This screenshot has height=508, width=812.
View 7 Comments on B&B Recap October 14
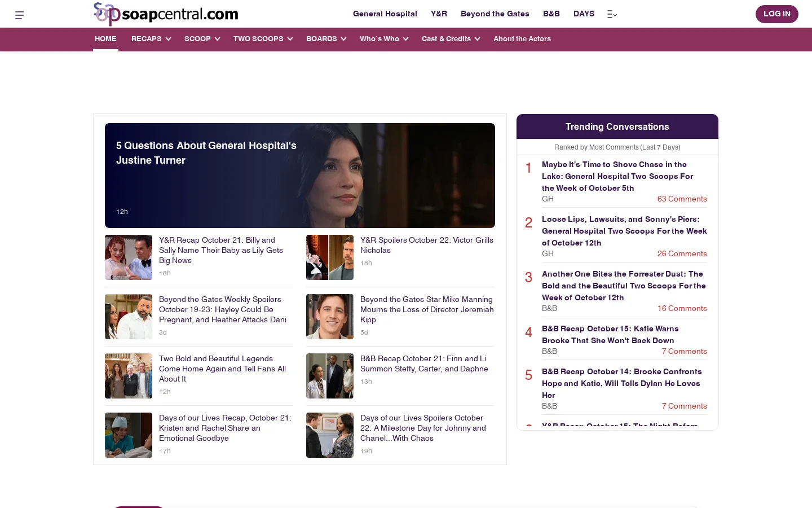click(x=684, y=406)
